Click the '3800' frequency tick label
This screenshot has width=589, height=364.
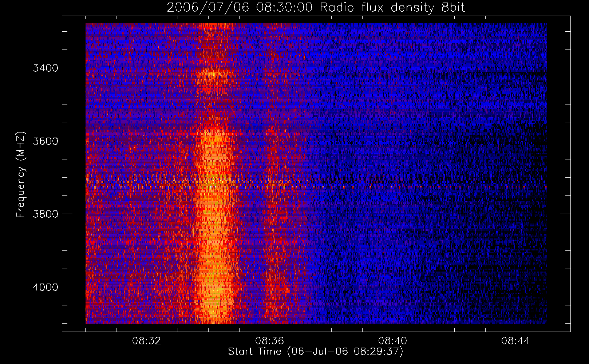click(x=46, y=214)
